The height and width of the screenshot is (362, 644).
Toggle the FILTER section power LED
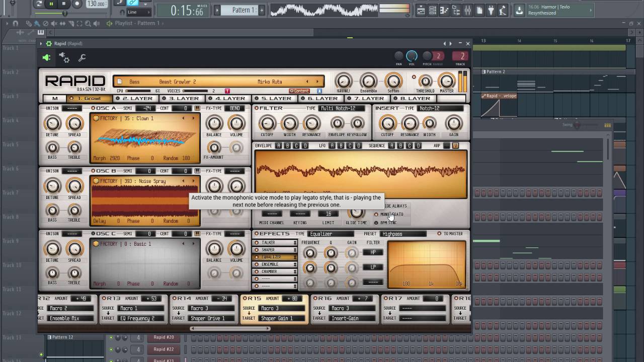(257, 108)
